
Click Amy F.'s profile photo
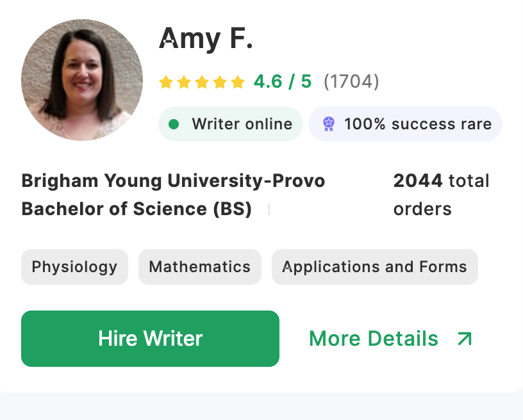pos(82,80)
